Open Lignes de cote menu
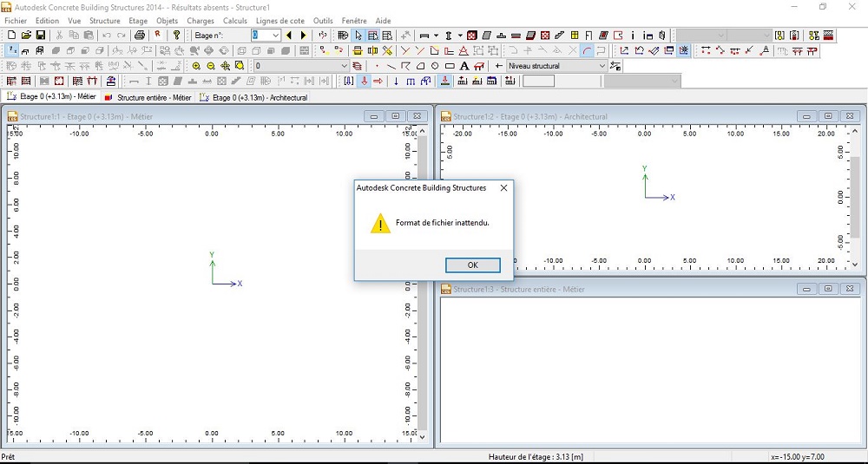Screen dimensions: 868x464 (280, 21)
